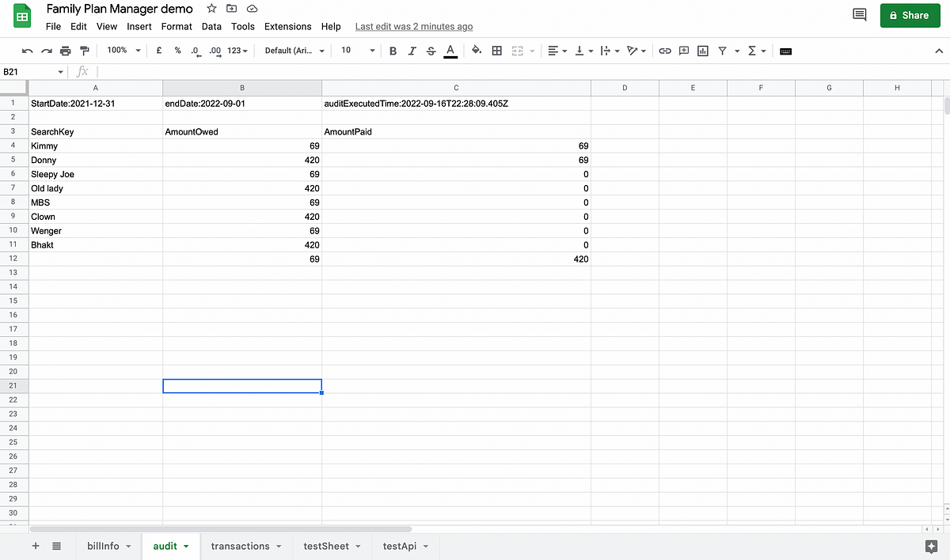950x560 pixels.
Task: Click the move to folder icon
Action: (232, 9)
